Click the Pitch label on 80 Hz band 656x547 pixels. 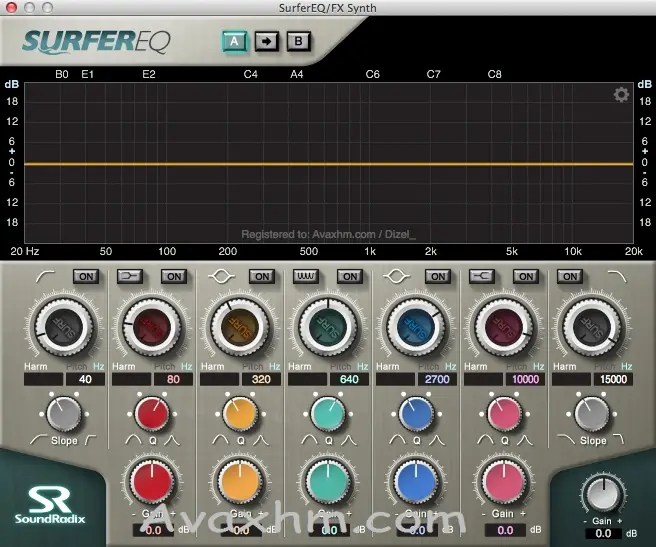164,367
